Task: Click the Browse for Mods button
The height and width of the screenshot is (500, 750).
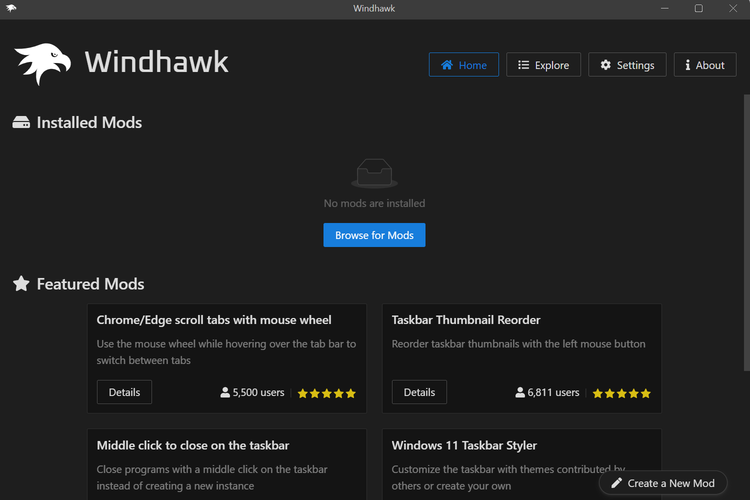Action: point(374,235)
